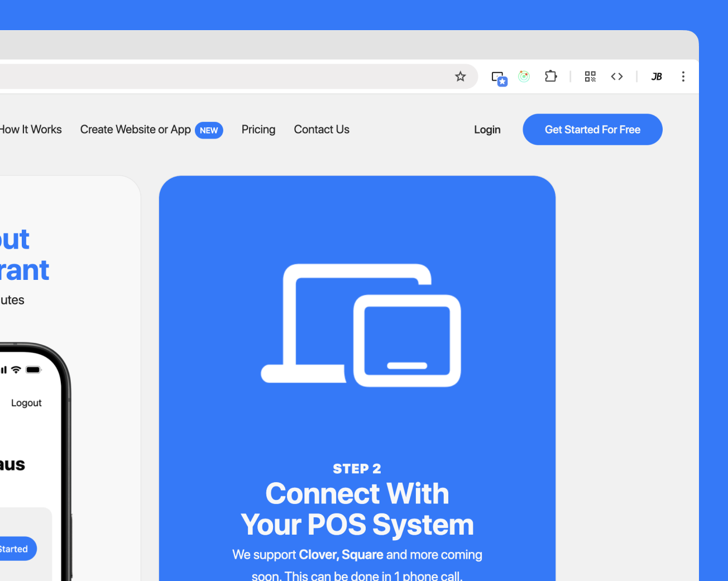
Task: Open Chrome's three-dot menu
Action: (x=683, y=77)
